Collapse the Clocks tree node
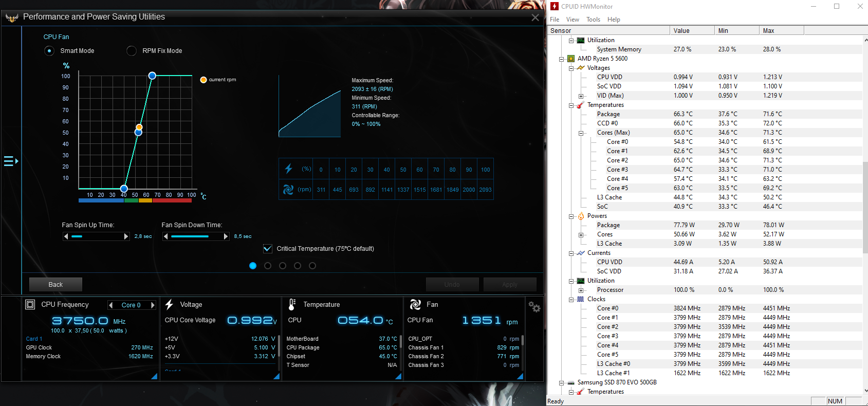This screenshot has height=406, width=868. 571,300
